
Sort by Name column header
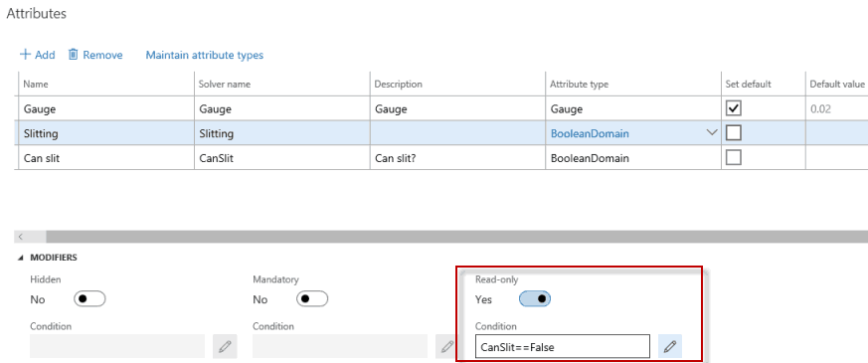pyautogui.click(x=106, y=85)
